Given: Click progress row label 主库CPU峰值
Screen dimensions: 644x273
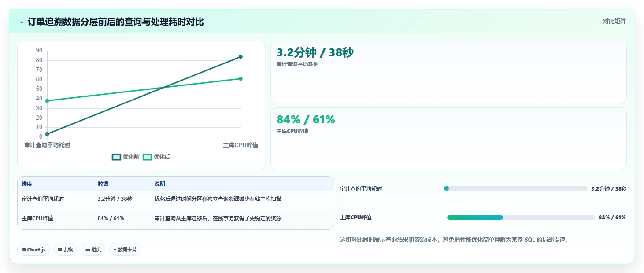Looking at the screenshot, I should click(355, 218).
